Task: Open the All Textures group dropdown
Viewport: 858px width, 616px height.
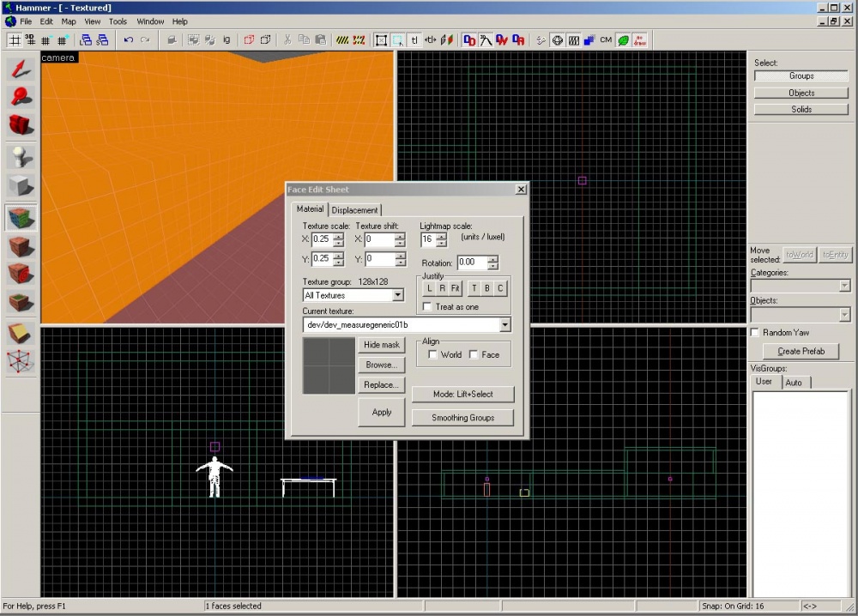Action: pos(397,295)
